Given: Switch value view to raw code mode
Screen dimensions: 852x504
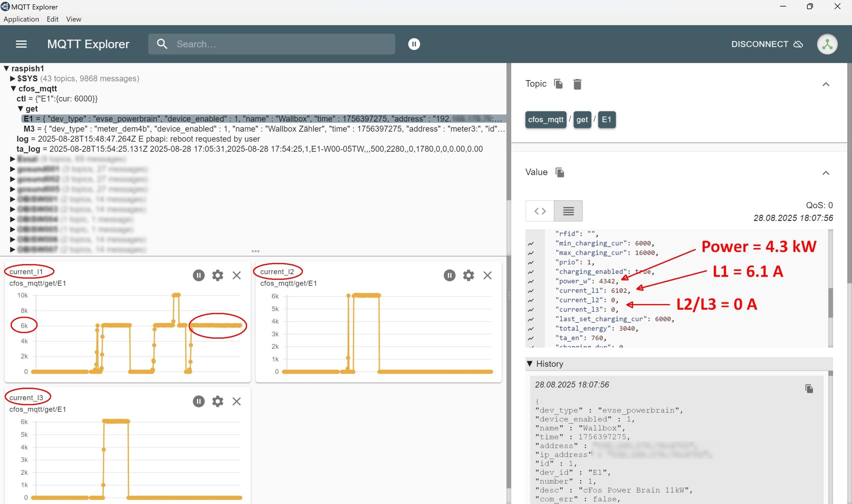Looking at the screenshot, I should click(x=539, y=211).
